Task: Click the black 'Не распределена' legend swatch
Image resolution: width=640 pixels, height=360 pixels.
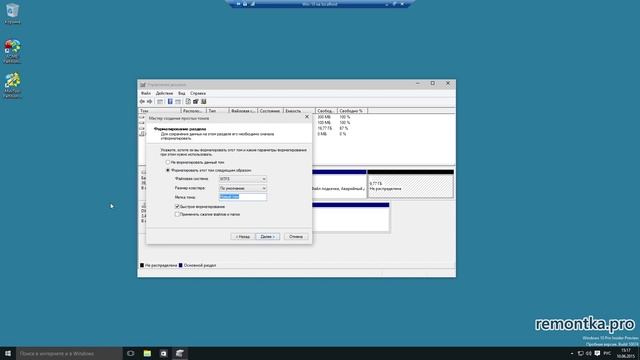Action: click(x=142, y=265)
